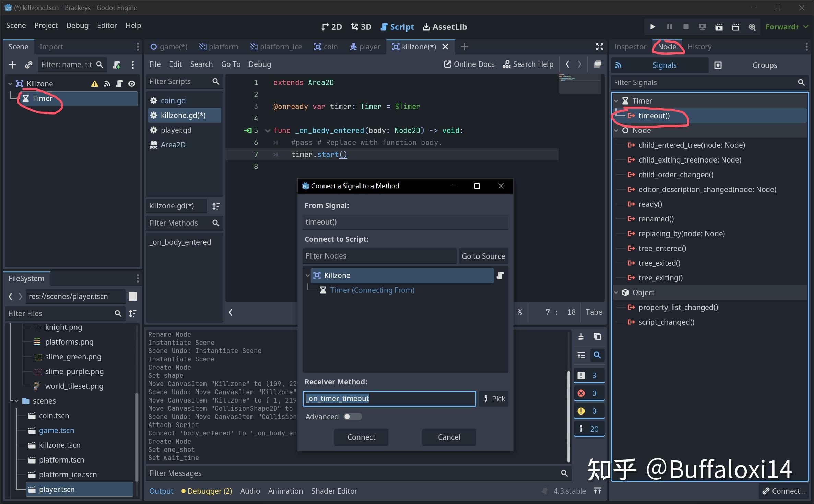Image resolution: width=814 pixels, height=504 pixels.
Task: Toggle Killzone node visibility
Action: 132,83
